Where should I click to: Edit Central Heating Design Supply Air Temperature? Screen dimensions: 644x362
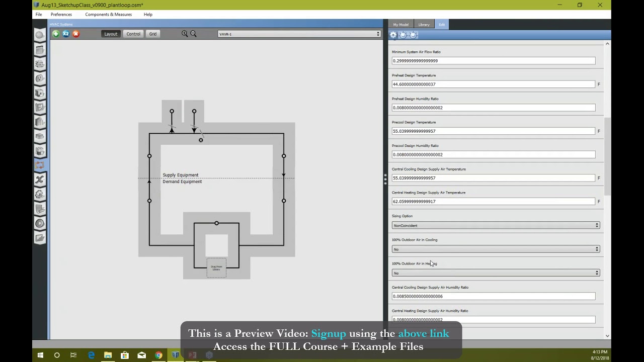pos(494,202)
